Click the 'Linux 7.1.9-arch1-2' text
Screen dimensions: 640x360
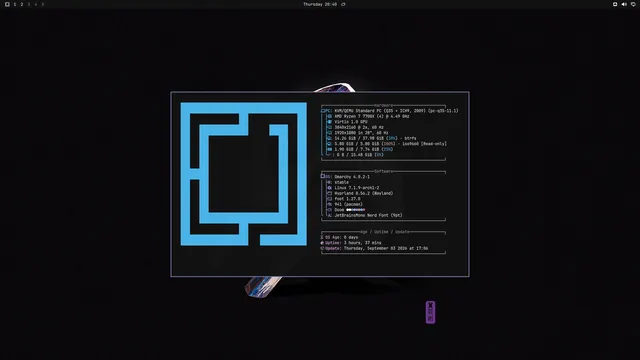(357, 188)
